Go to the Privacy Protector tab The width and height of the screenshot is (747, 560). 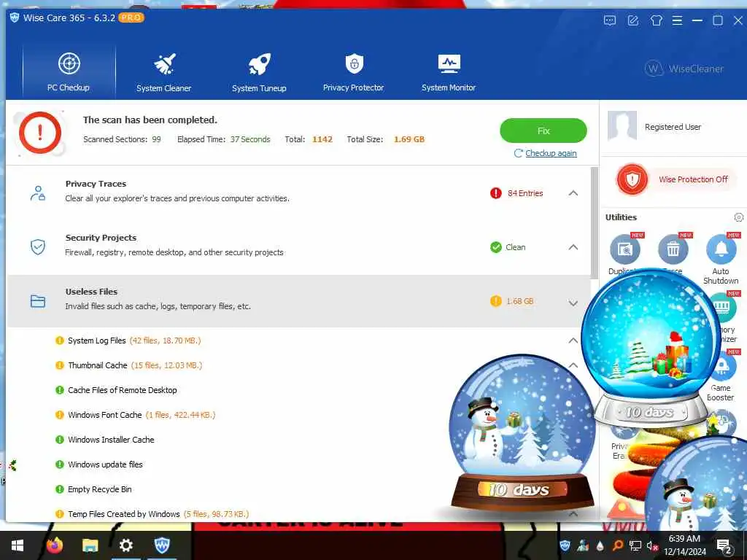tap(354, 72)
